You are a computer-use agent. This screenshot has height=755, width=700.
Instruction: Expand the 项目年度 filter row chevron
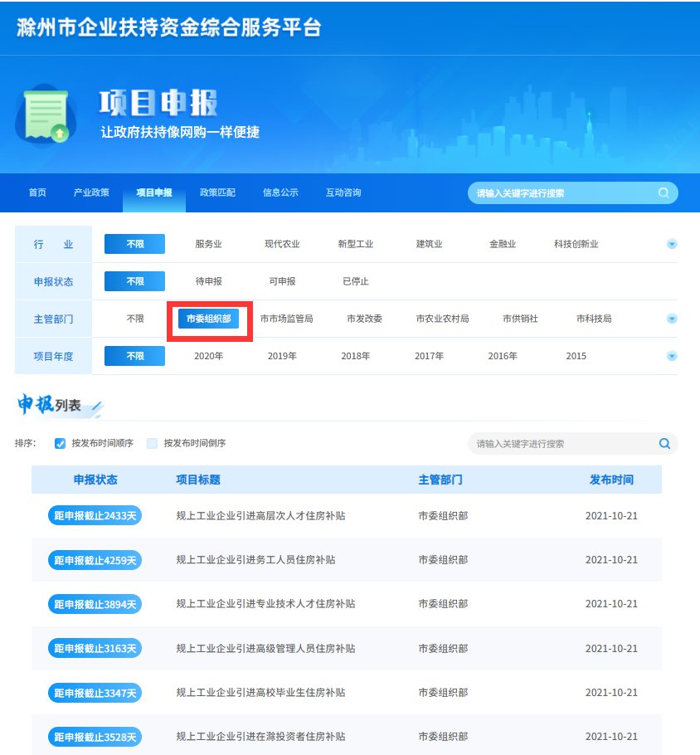(x=671, y=355)
